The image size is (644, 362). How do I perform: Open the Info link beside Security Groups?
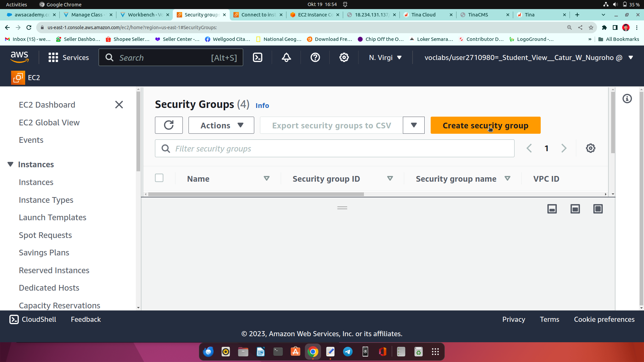[x=262, y=106]
